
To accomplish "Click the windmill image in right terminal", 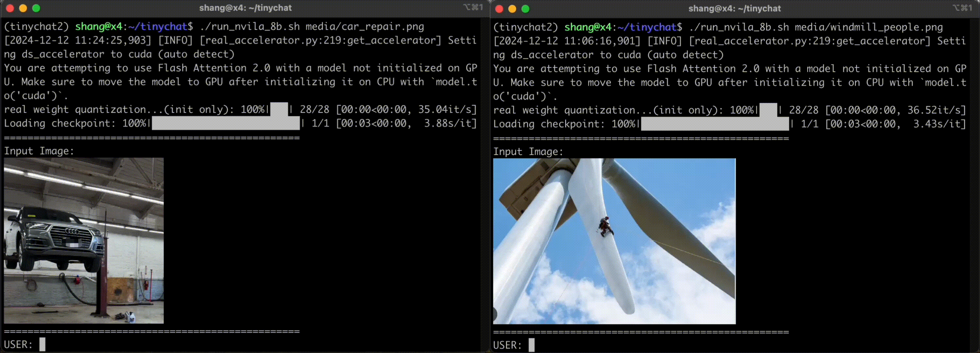I will [614, 242].
